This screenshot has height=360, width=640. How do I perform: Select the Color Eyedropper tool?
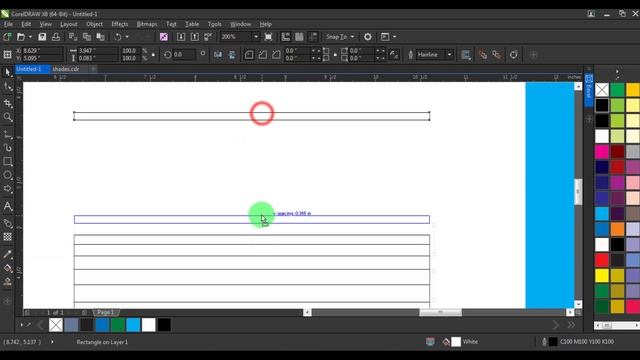(7, 254)
